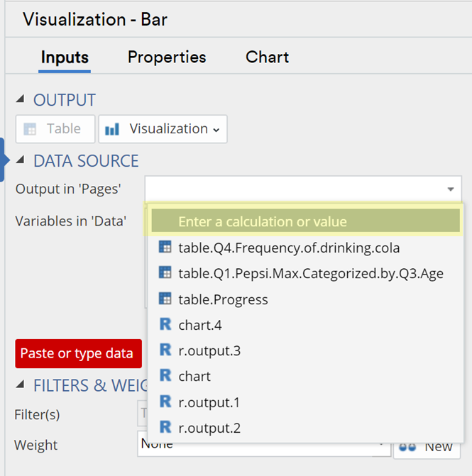Select 'Enter a calculation or value' option

305,221
